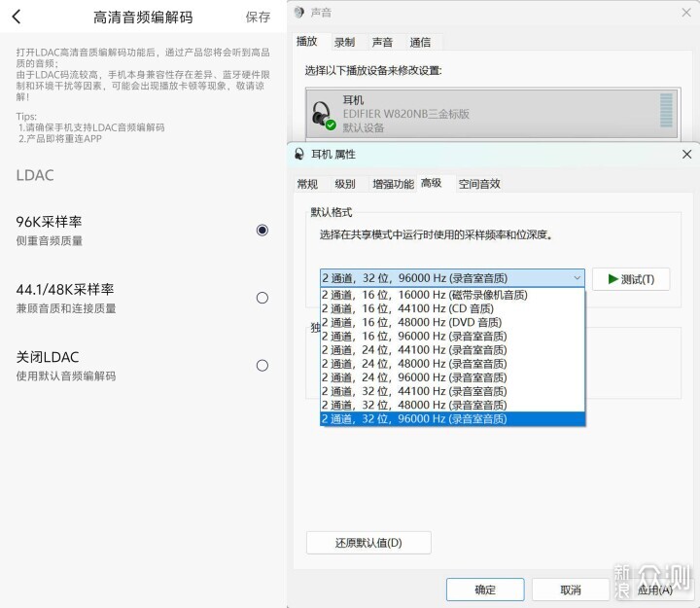Click the headphone icon in playback device list
The width and height of the screenshot is (700, 608).
323,115
